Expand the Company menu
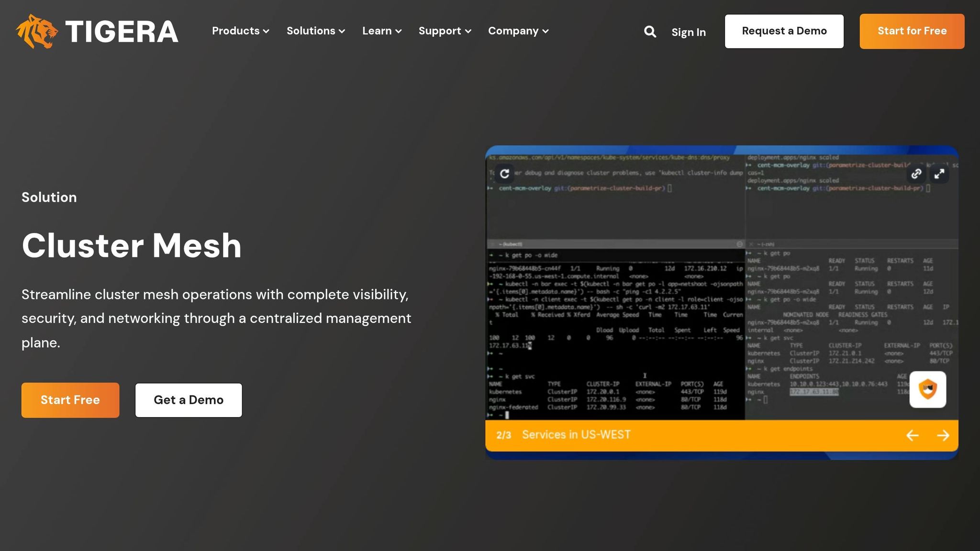The height and width of the screenshot is (551, 980). [518, 31]
